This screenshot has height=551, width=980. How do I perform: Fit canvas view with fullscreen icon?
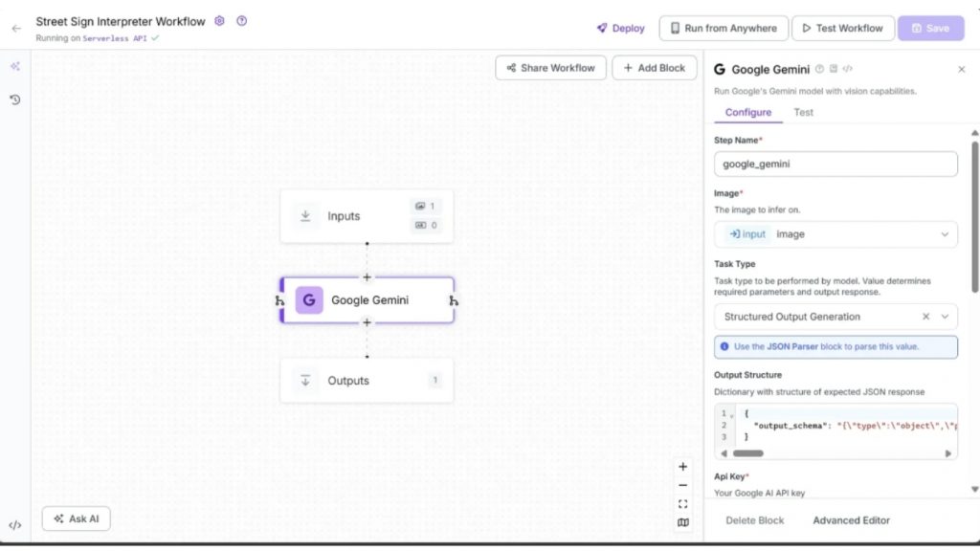point(682,504)
